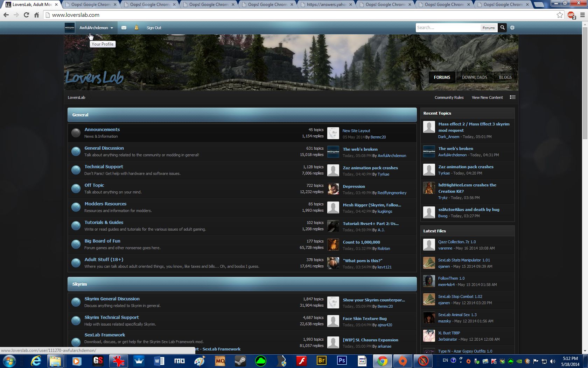
Task: Mark Announcements forum read via its icon
Action: [76, 133]
